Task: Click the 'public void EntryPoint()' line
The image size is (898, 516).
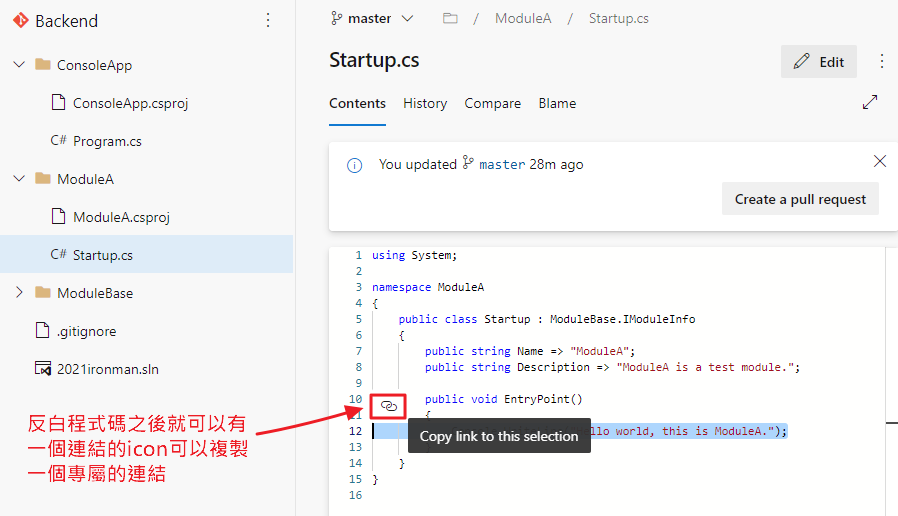Action: [x=503, y=400]
